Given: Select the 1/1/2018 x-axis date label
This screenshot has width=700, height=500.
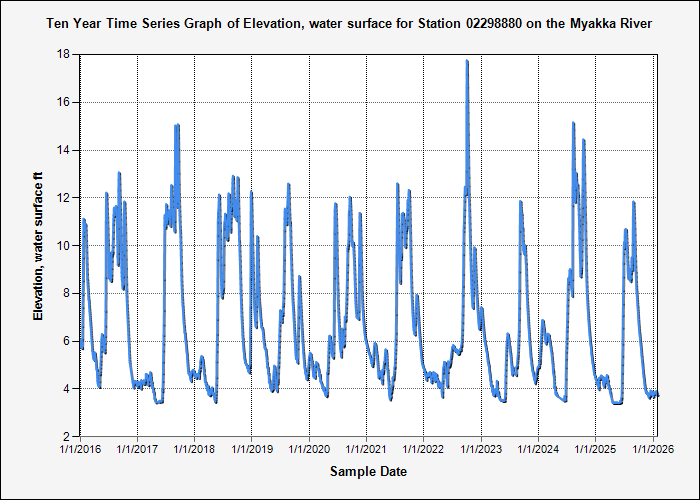Looking at the screenshot, I should [195, 449].
